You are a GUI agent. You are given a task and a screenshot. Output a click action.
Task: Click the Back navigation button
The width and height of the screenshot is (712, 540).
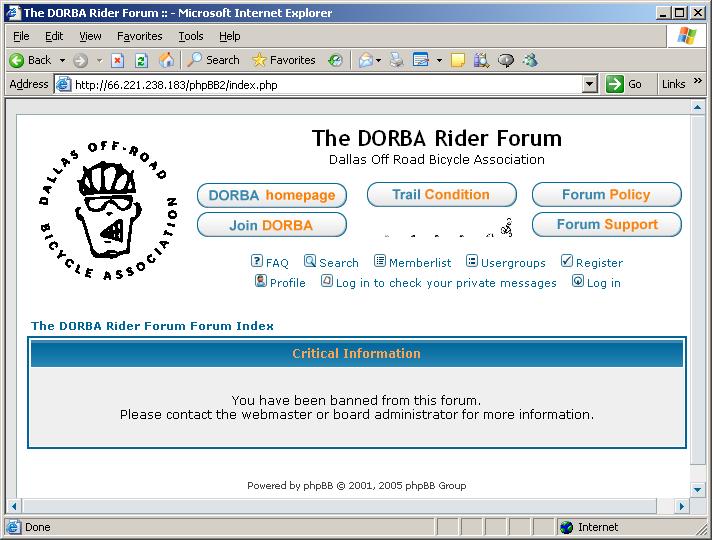click(x=30, y=60)
